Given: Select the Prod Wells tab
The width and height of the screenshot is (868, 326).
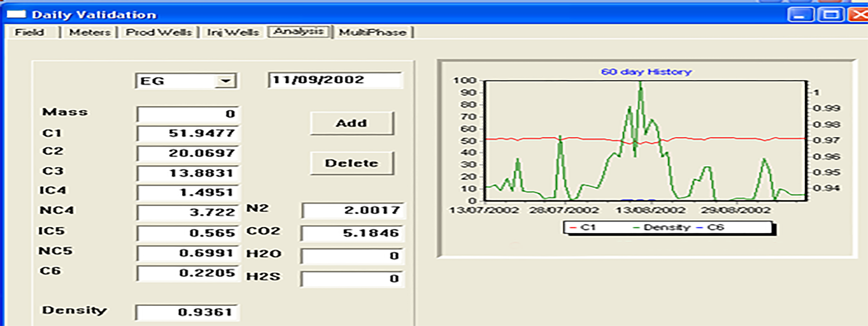Looking at the screenshot, I should click(x=159, y=33).
